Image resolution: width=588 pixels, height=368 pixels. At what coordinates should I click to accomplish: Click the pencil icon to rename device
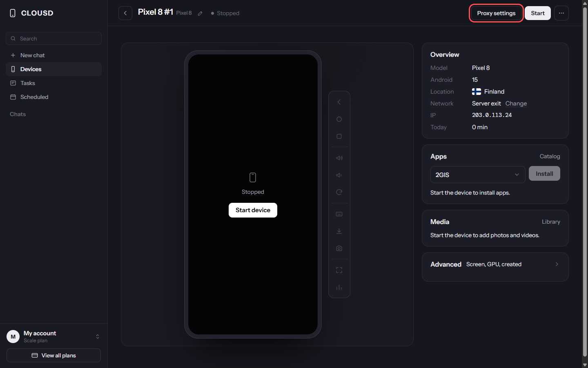(x=200, y=13)
